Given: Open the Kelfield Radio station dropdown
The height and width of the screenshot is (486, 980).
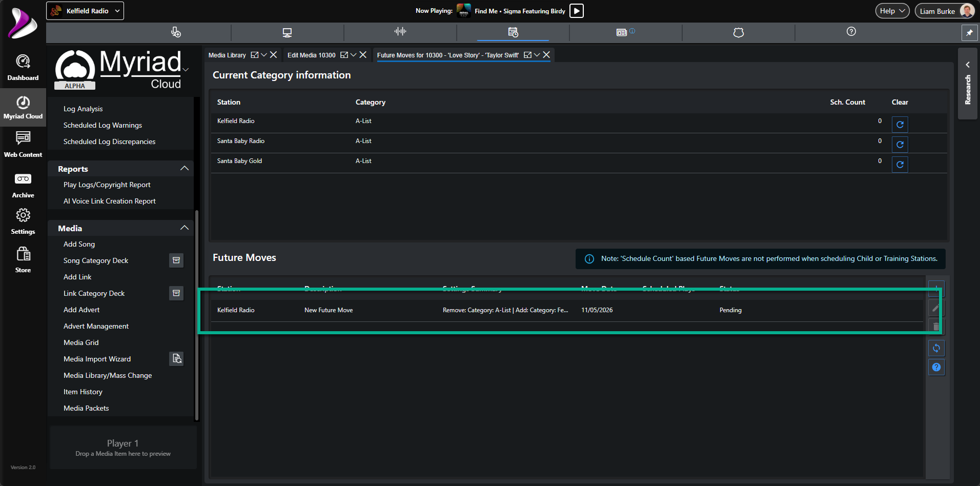Looking at the screenshot, I should pos(85,11).
